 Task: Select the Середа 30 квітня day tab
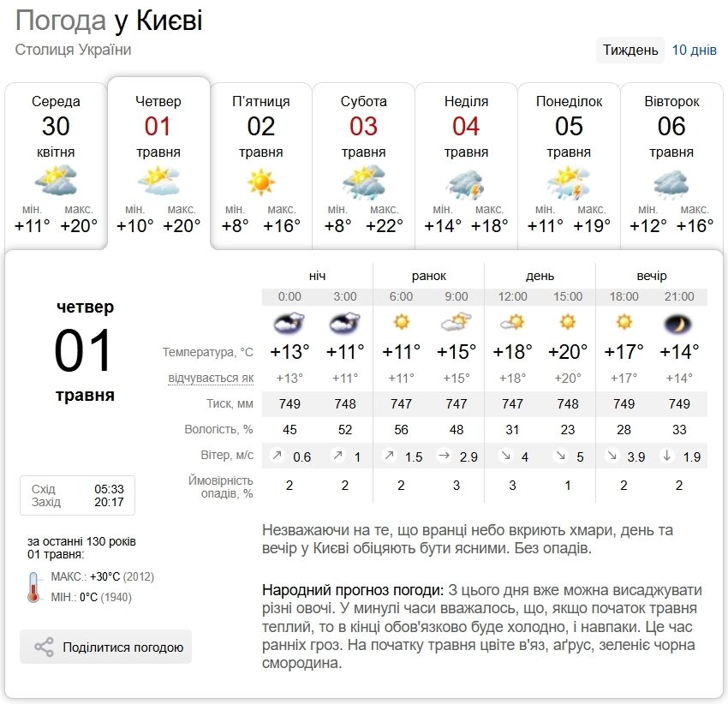[x=56, y=166]
